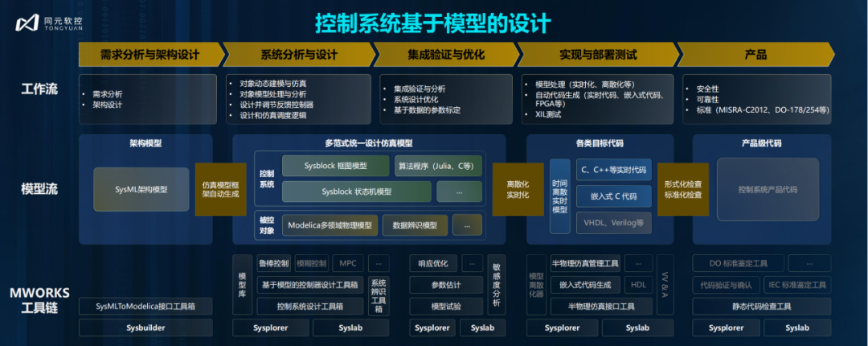Viewport: 868px width, 346px height.
Task: Select the 实现与部署测试 stage arrow
Action: (598, 55)
